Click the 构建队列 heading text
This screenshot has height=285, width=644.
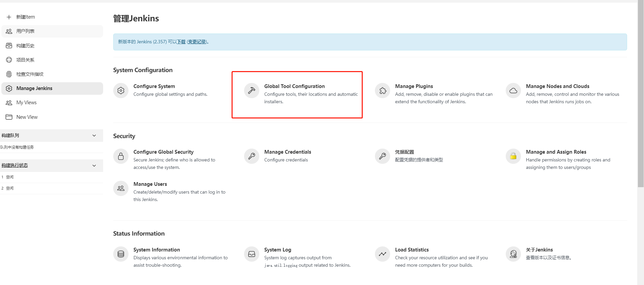(x=10, y=135)
